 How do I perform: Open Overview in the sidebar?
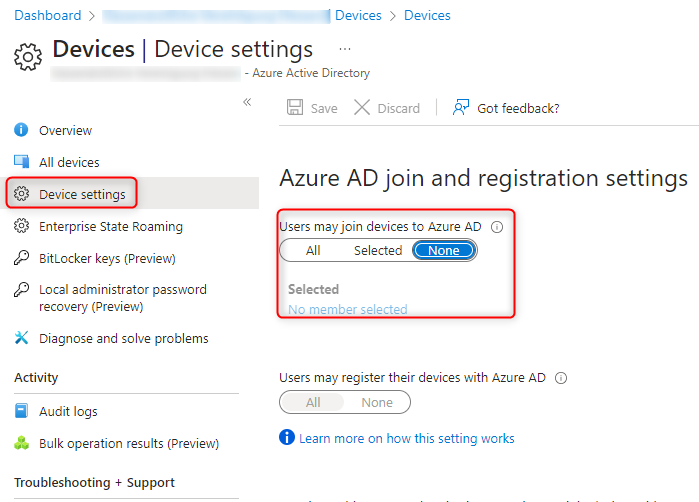point(66,131)
